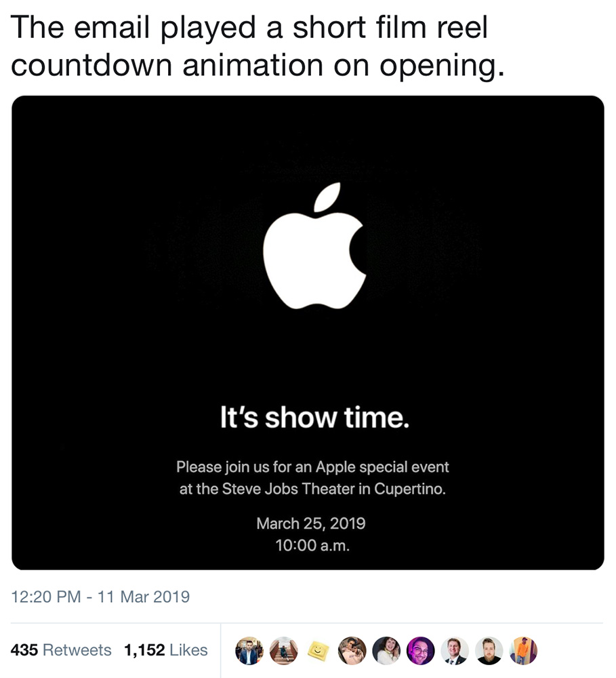616x678 pixels.
Task: Click the bearded man in black avatar
Action: [x=489, y=650]
